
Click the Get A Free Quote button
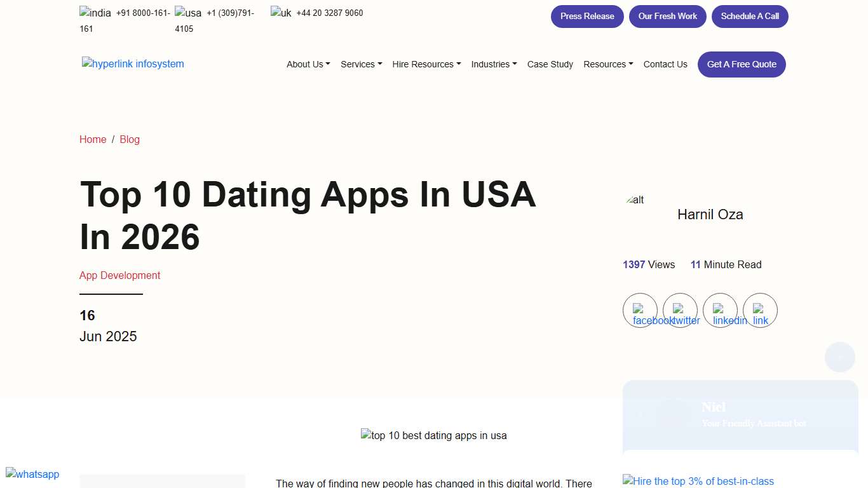(742, 64)
